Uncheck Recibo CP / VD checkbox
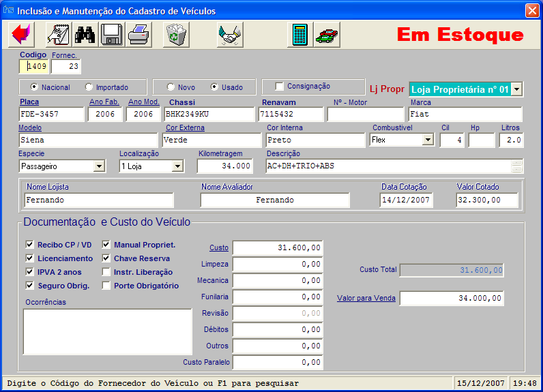This screenshot has width=543, height=392. 30,245
